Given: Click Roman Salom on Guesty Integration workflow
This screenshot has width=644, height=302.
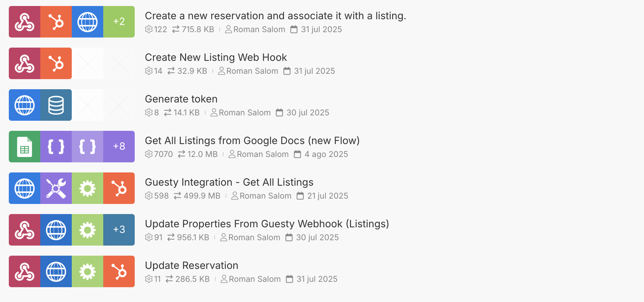Looking at the screenshot, I should (x=265, y=195).
